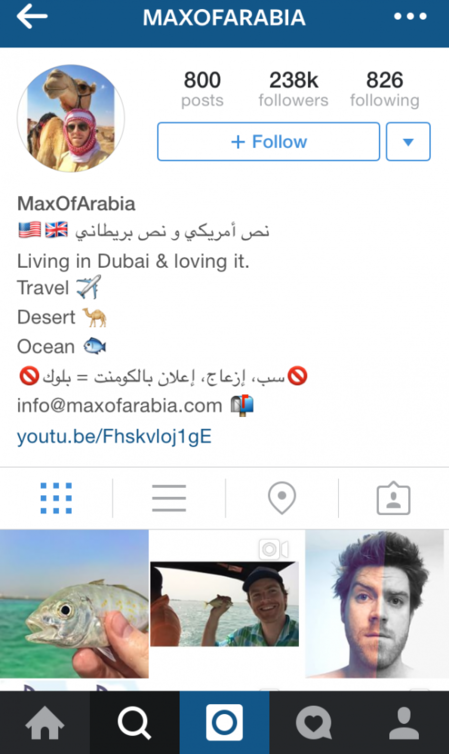Expand suggested users dropdown arrow
The height and width of the screenshot is (754, 449).
pyautogui.click(x=408, y=141)
